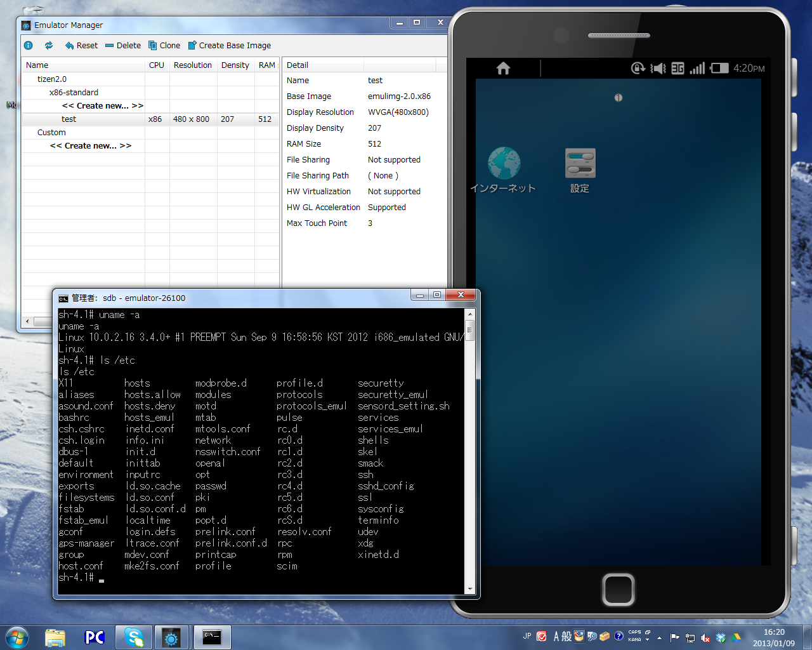Viewport: 812px width, 650px height.
Task: Toggle the CAPS indicator in language bar
Action: 635,632
